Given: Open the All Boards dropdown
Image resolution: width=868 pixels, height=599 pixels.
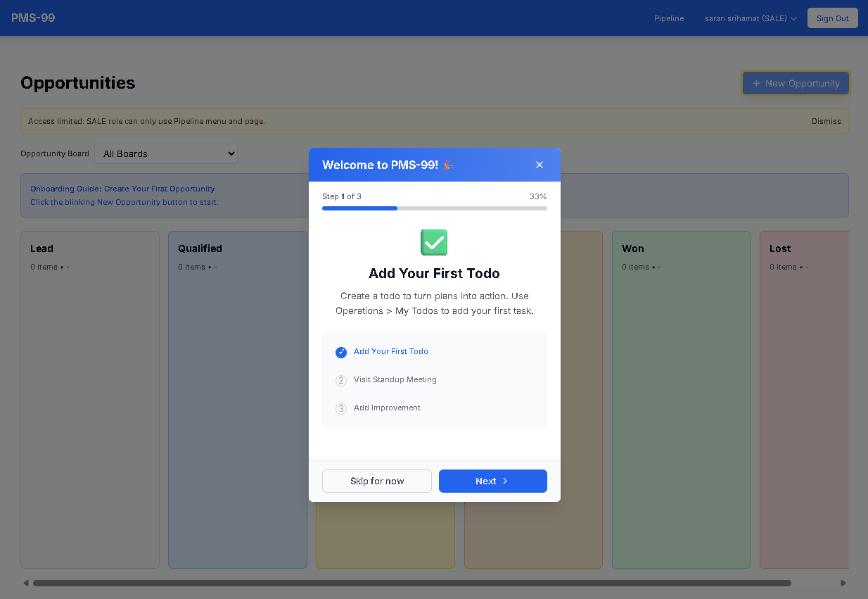Looking at the screenshot, I should pyautogui.click(x=166, y=153).
